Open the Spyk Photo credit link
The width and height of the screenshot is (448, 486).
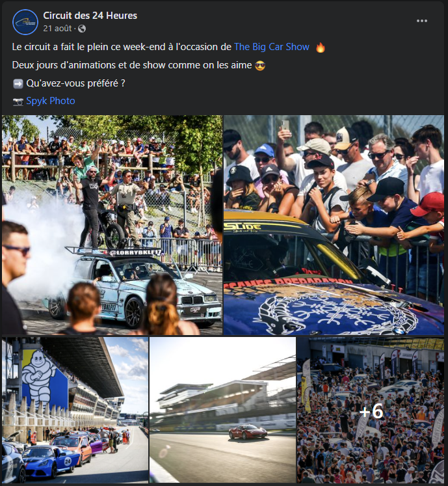[x=51, y=101]
